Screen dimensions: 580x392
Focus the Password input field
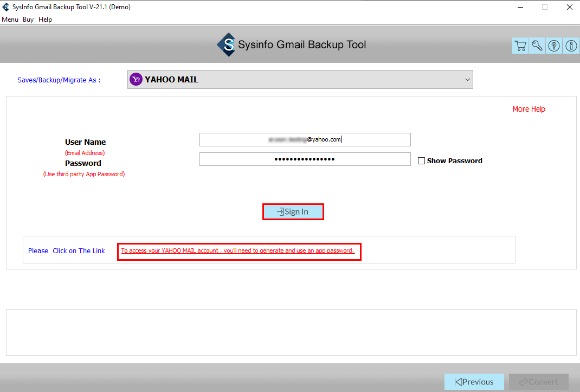click(305, 159)
